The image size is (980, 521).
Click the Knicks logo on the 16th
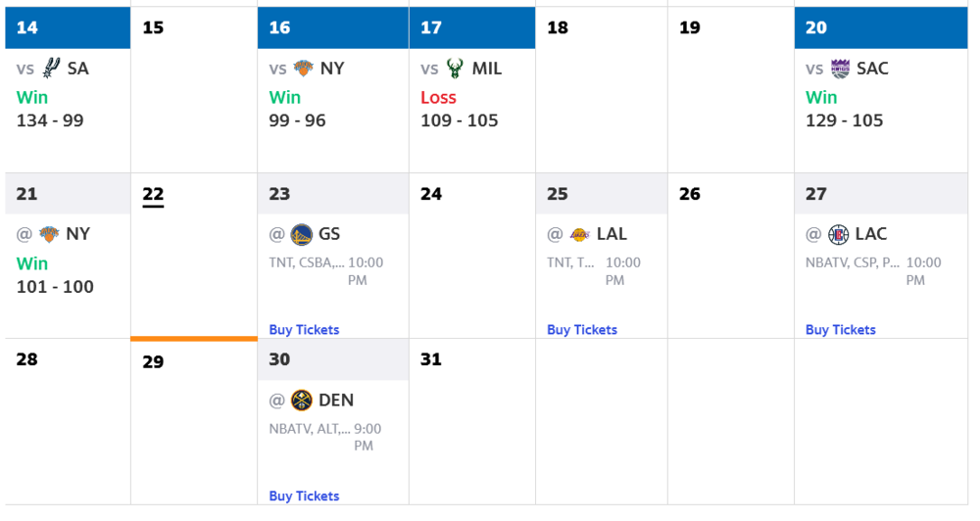click(x=305, y=69)
